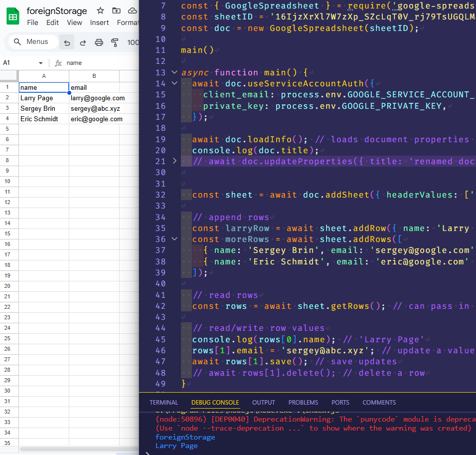Click the DeprecationWarning message in console

click(316, 420)
